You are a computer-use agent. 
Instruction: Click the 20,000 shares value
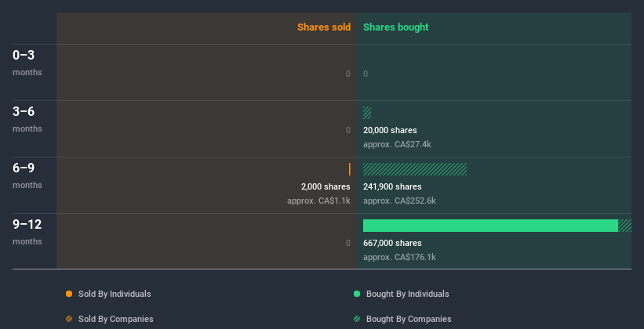point(390,130)
